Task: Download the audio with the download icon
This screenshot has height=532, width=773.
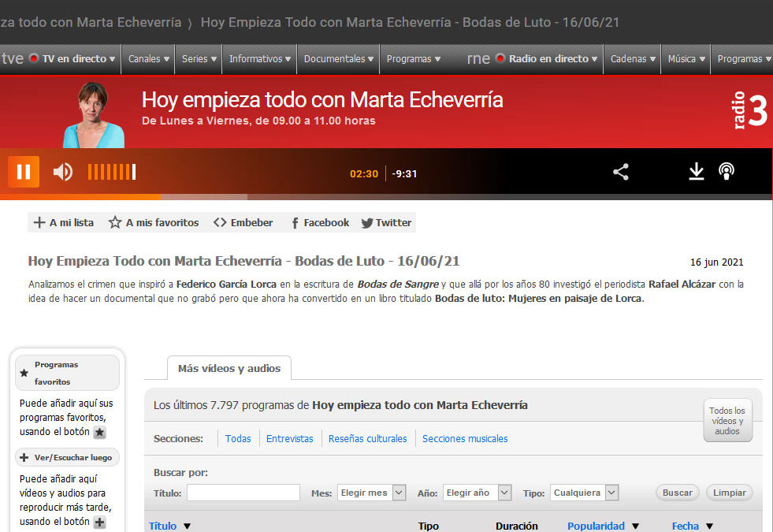Action: pos(696,172)
